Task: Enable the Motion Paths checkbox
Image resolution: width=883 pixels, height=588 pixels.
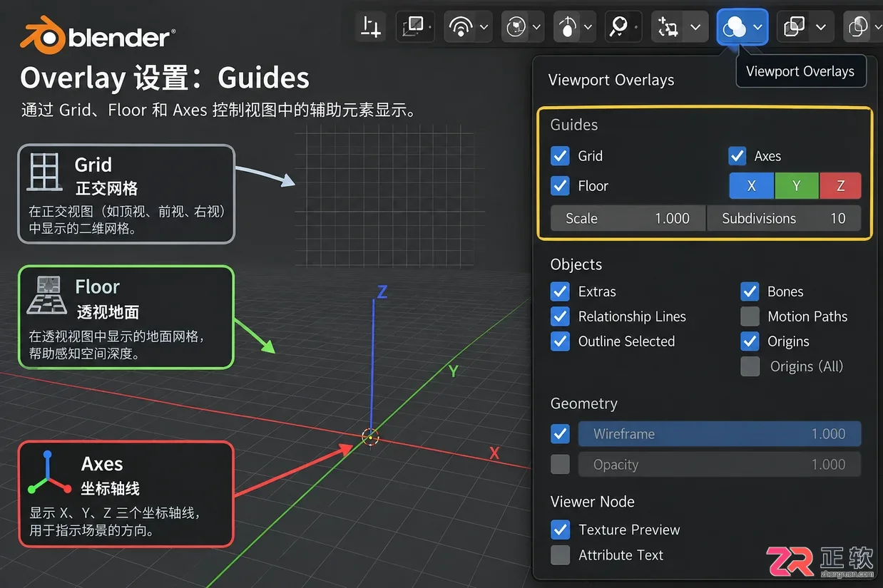Action: pos(750,316)
